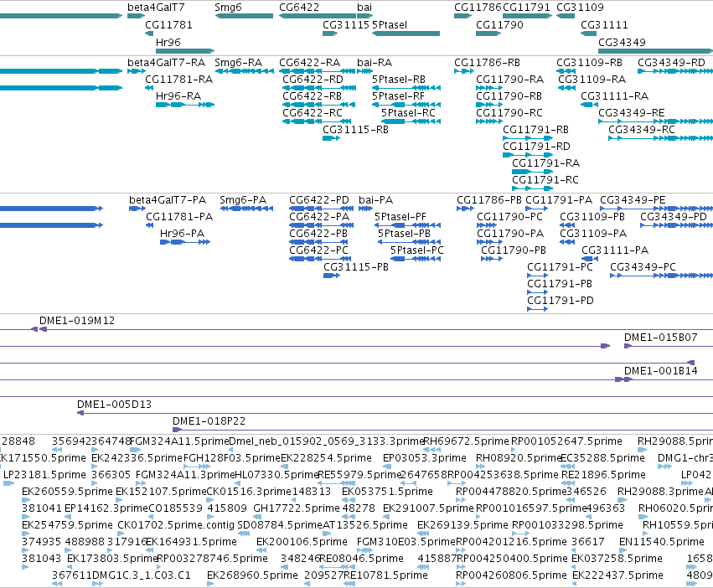The height and width of the screenshot is (588, 713).
Task: Select transcript label CG11791-RD
Action: [536, 147]
